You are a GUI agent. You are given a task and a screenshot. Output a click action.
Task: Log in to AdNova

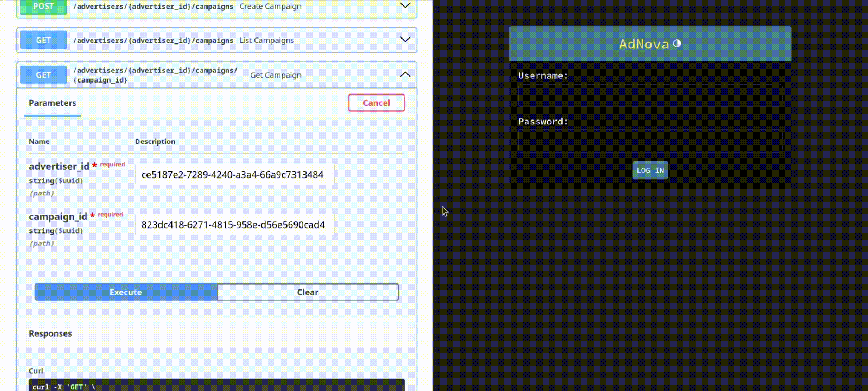click(650, 170)
